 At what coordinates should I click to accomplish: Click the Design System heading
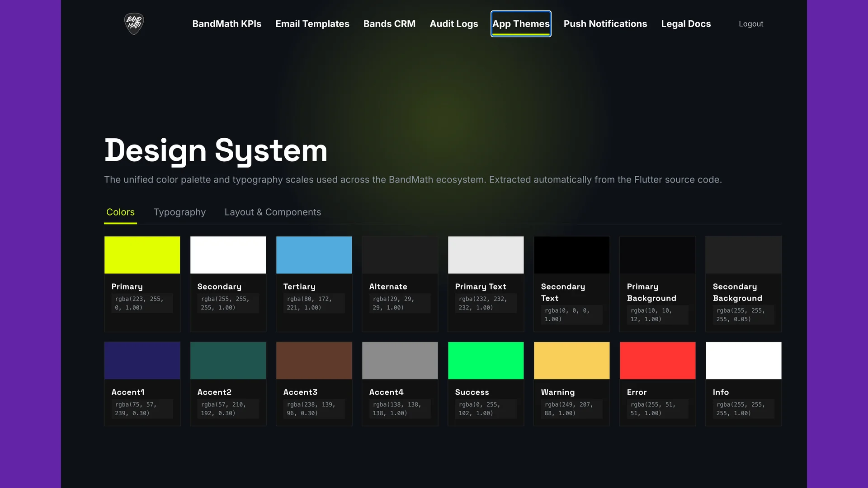[x=216, y=150]
